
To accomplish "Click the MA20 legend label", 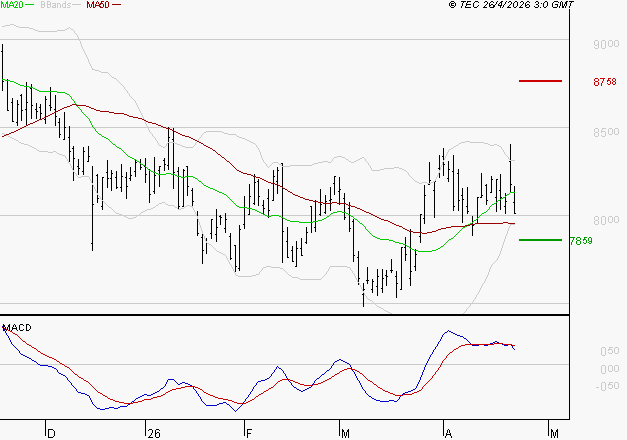I will pos(11,5).
